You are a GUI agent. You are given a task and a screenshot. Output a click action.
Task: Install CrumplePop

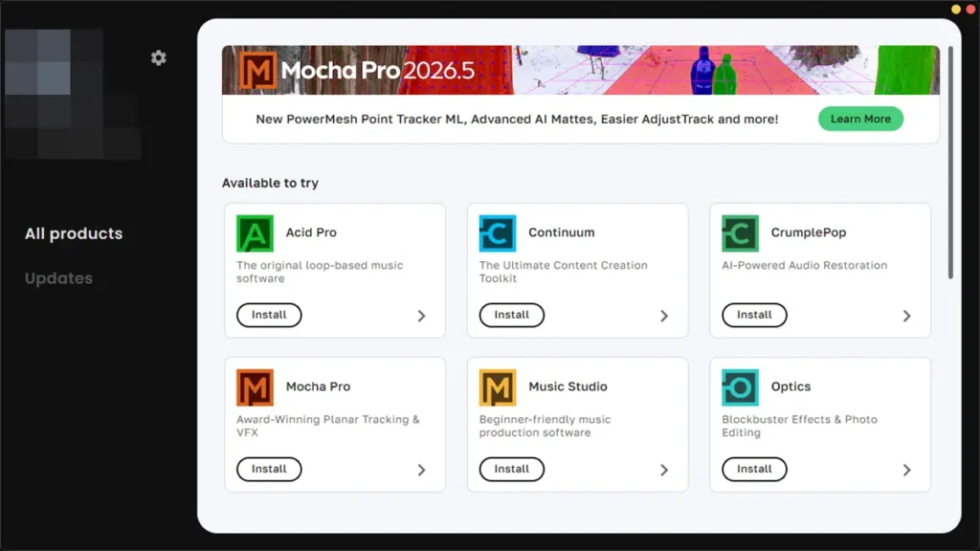[x=754, y=315]
